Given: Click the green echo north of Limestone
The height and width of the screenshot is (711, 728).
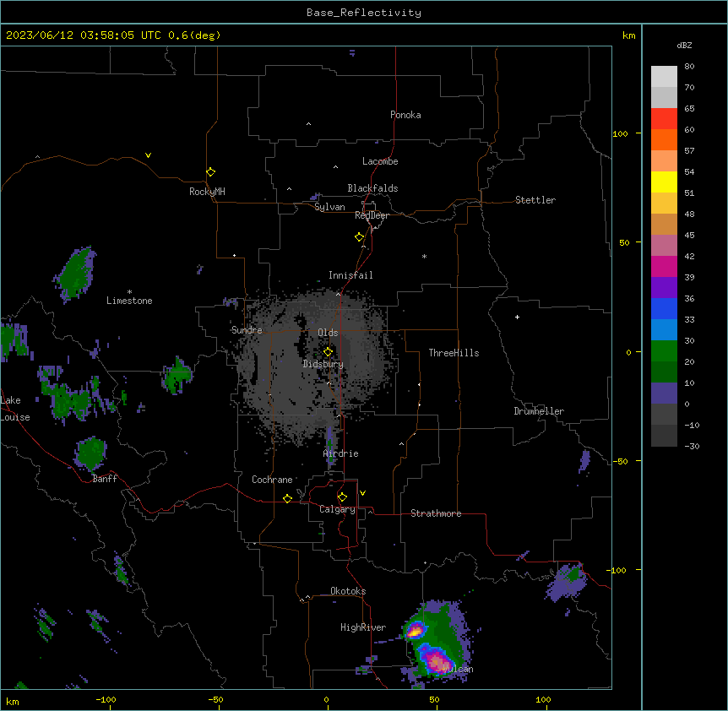Looking at the screenshot, I should [76, 274].
